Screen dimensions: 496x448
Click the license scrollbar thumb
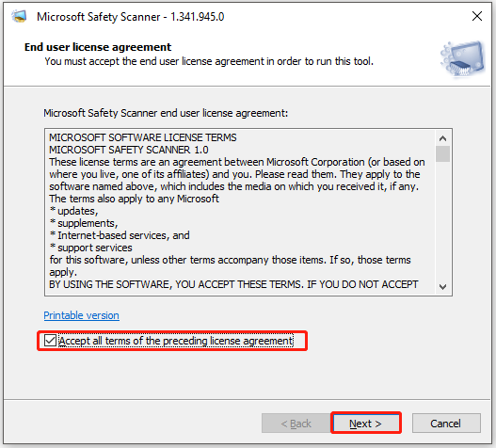click(442, 153)
